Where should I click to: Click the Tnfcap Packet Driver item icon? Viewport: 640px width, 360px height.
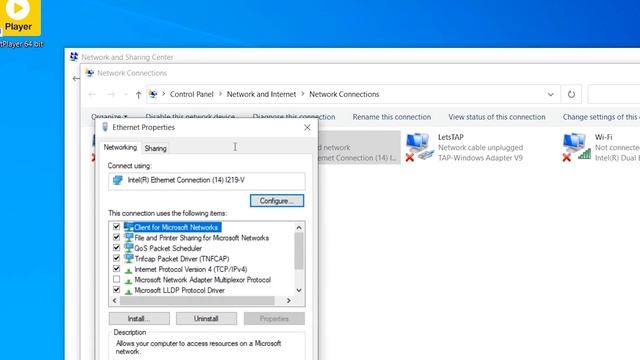click(x=129, y=258)
